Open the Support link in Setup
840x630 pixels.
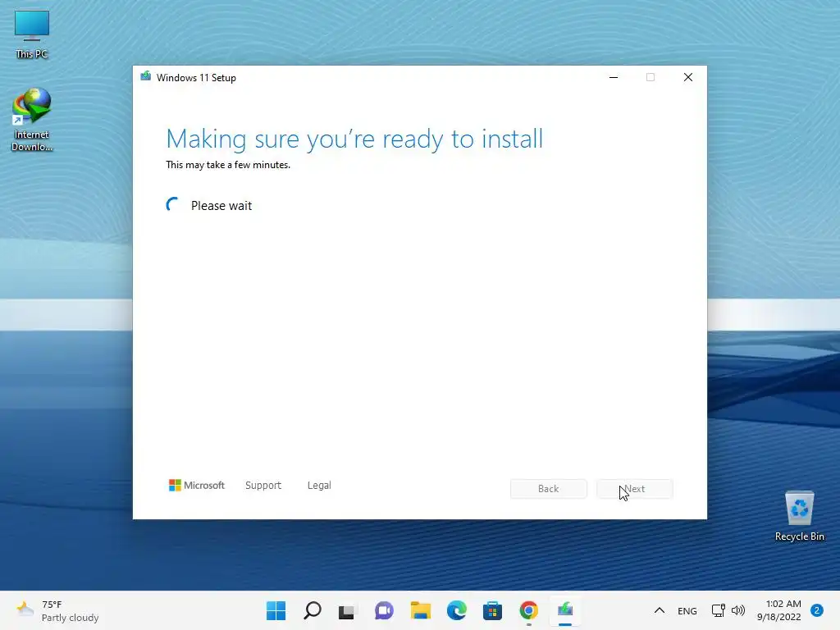263,486
